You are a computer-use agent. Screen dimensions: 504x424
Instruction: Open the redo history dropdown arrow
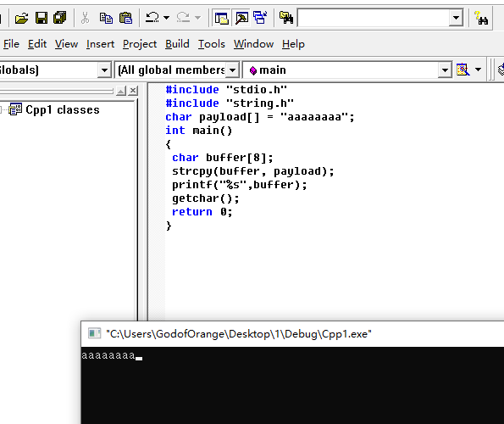(x=197, y=18)
